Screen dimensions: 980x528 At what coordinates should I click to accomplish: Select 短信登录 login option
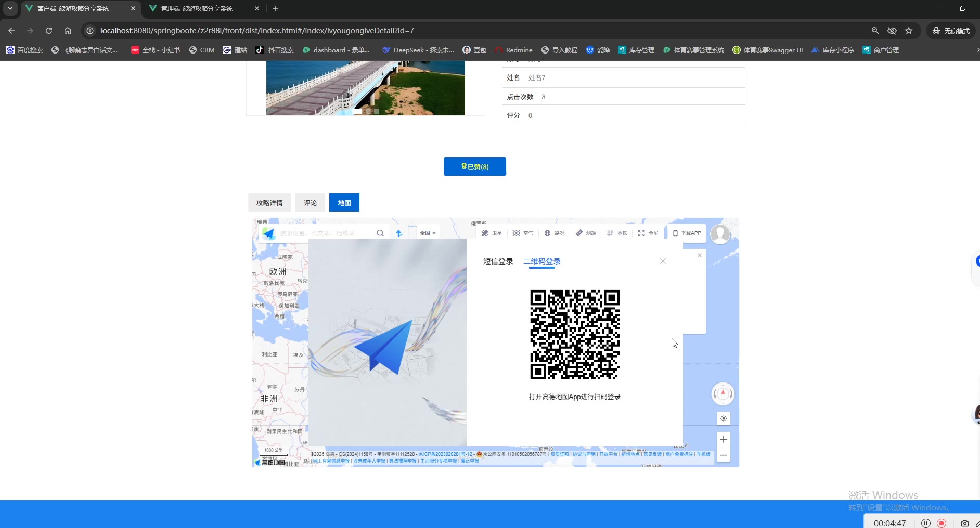(498, 261)
